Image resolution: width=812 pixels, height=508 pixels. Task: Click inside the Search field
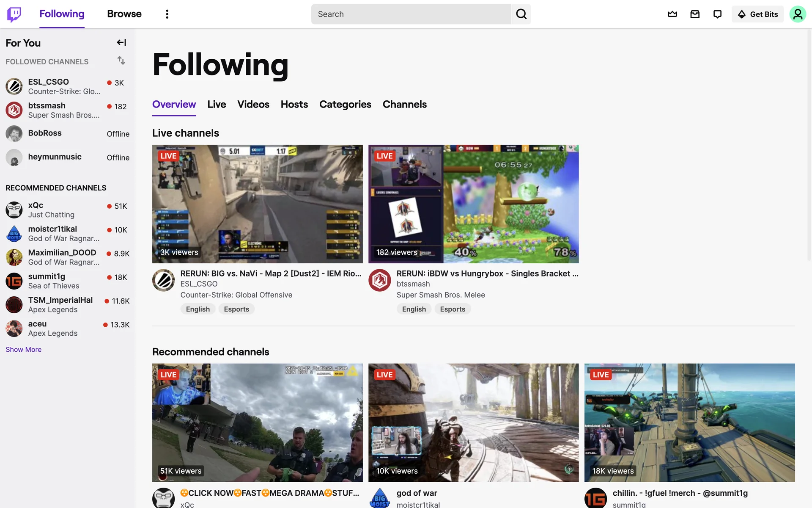pos(410,14)
